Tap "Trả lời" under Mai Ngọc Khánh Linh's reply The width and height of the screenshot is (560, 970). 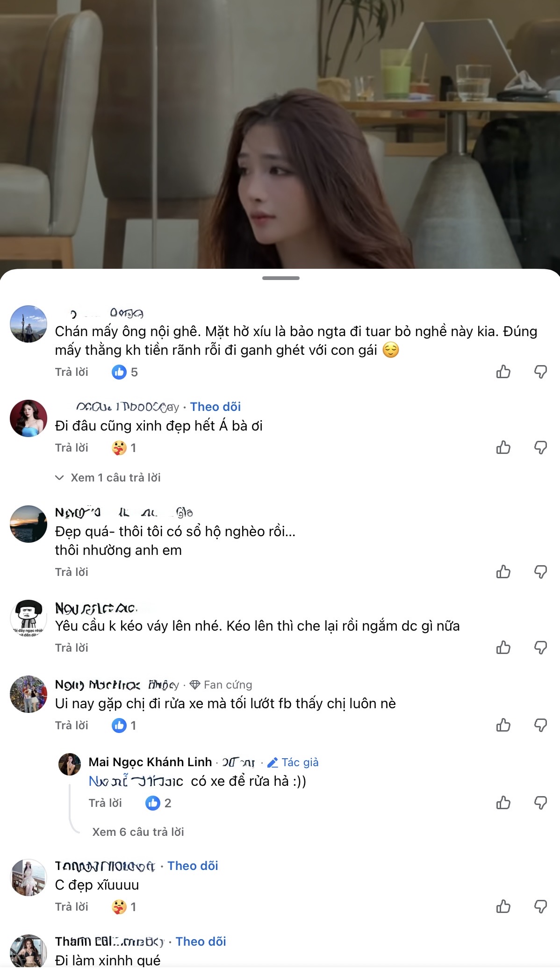[x=106, y=803]
